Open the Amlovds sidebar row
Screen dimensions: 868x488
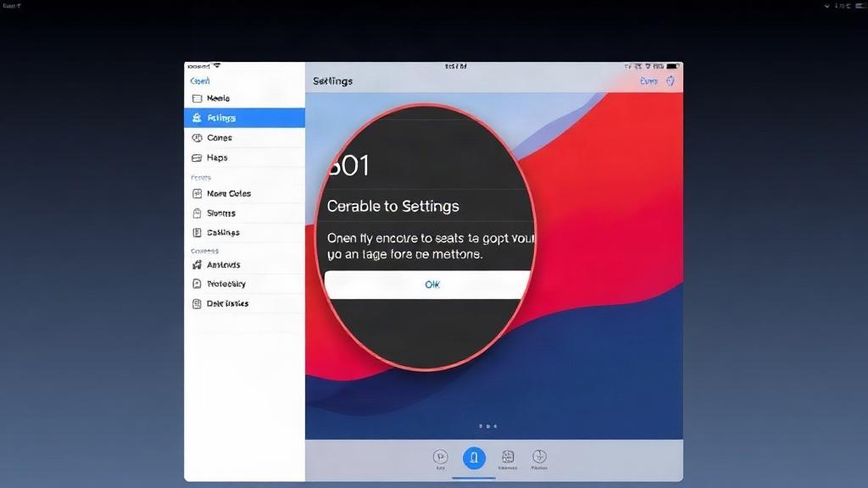[x=244, y=264]
